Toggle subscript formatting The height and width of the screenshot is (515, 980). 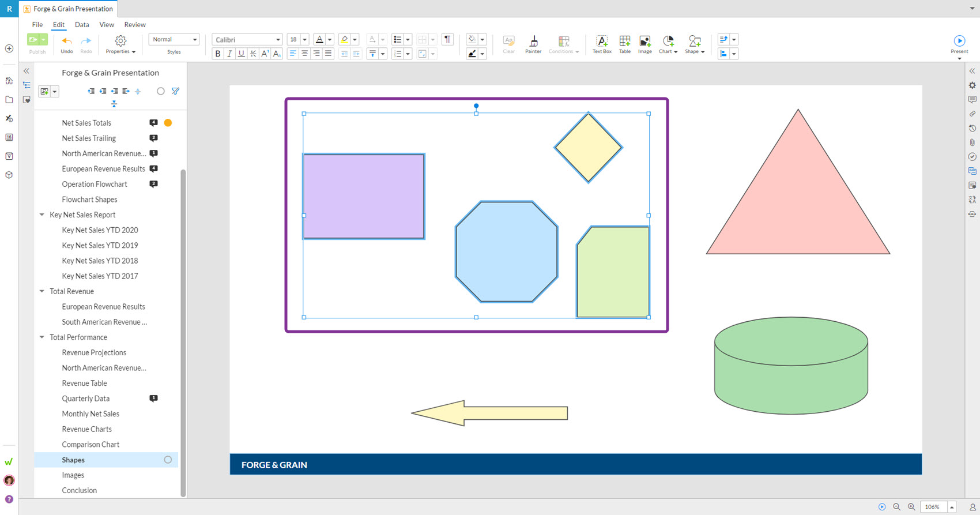(x=277, y=54)
